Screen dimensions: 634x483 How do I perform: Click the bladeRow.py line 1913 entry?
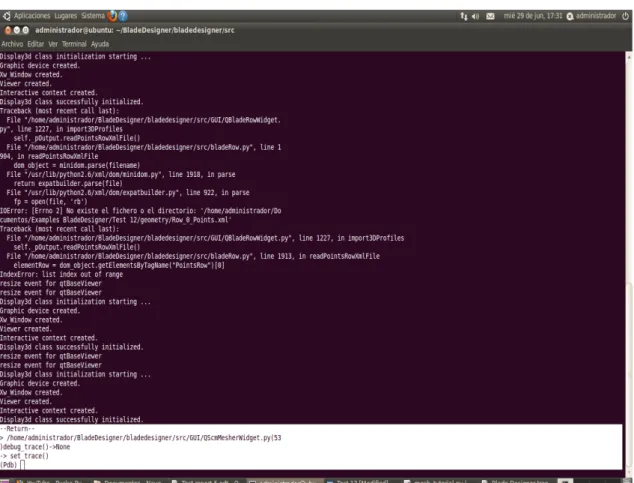coord(193,256)
